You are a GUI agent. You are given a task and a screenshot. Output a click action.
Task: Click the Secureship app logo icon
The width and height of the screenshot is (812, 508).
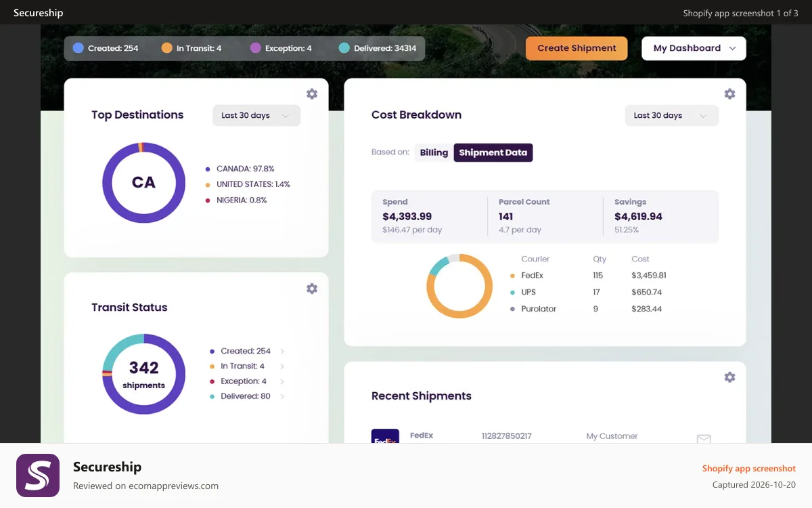click(x=38, y=475)
